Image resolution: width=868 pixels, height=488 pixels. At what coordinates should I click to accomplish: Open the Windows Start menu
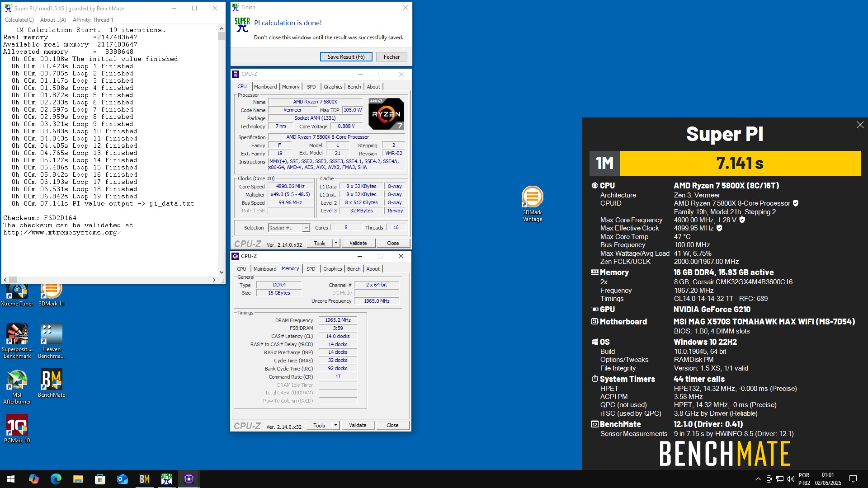pos(11,479)
